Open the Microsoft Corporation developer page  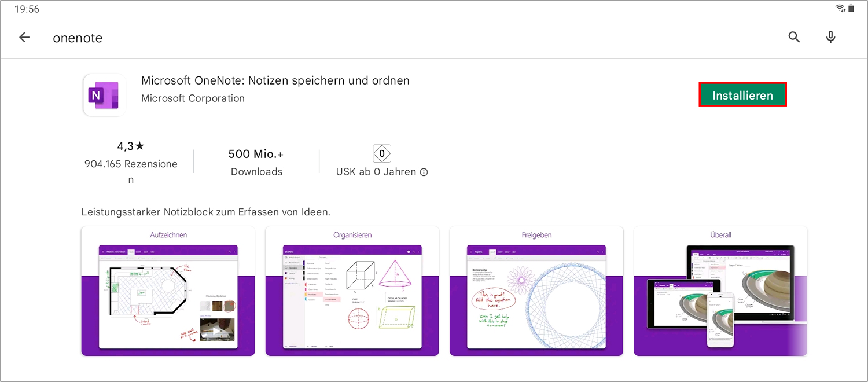coord(193,98)
